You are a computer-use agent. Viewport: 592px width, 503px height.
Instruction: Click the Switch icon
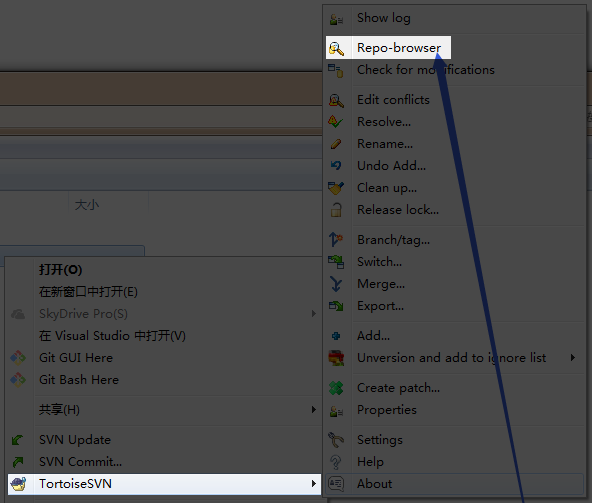pyautogui.click(x=336, y=262)
